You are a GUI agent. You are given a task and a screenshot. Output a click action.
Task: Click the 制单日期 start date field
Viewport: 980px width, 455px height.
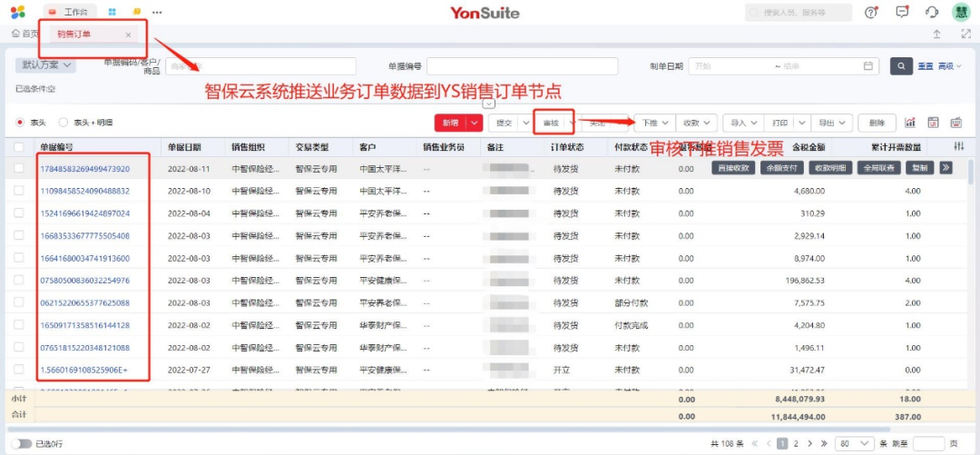(x=731, y=65)
